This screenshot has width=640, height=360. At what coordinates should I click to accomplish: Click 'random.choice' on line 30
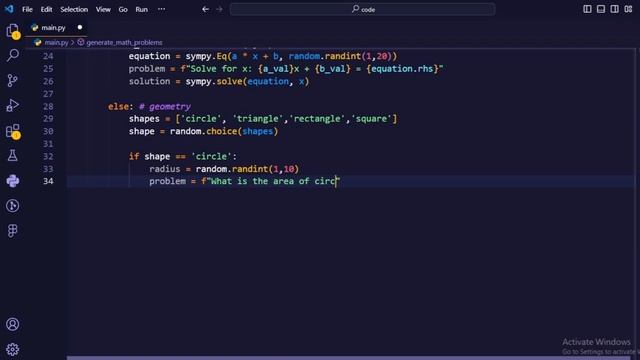203,131
